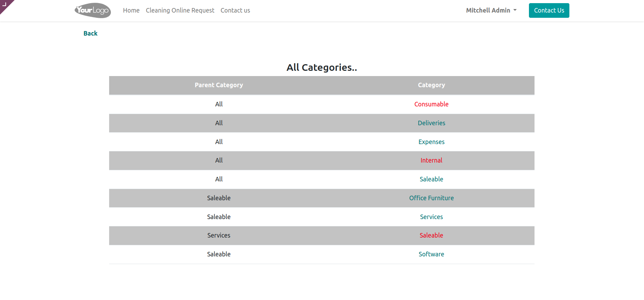Select the All parent cell beside Deliveries
Viewport: 644px width, 300px height.
219,123
